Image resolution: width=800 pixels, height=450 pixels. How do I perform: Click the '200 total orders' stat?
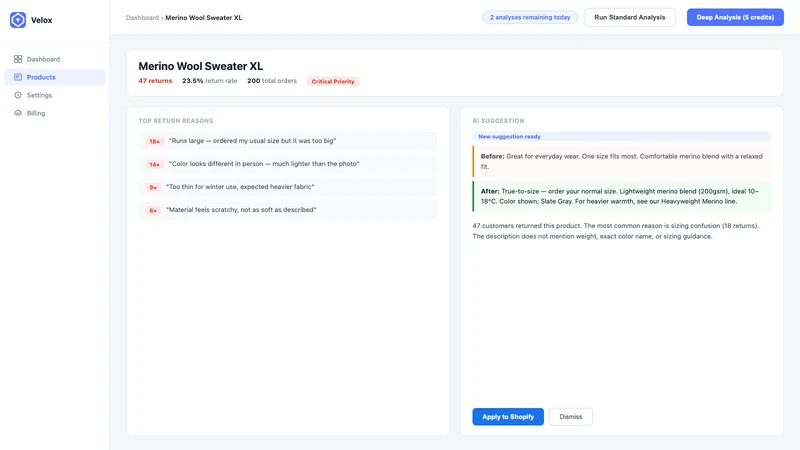(272, 81)
